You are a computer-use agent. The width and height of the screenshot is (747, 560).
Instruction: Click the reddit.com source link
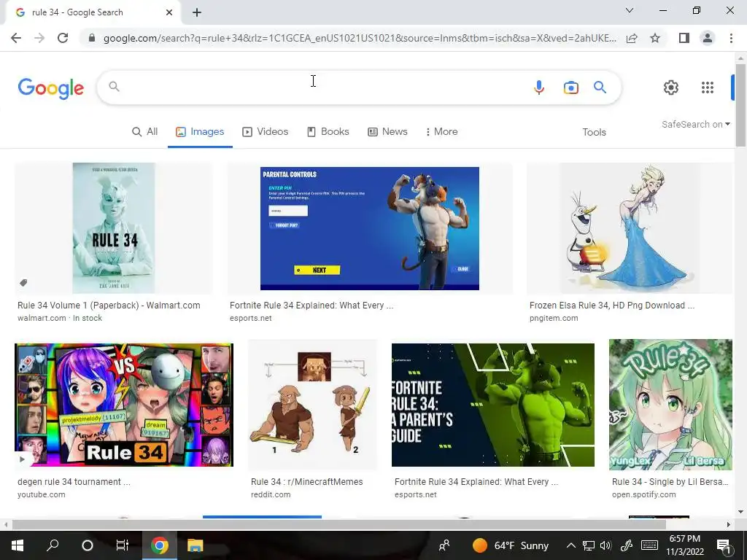tap(271, 495)
